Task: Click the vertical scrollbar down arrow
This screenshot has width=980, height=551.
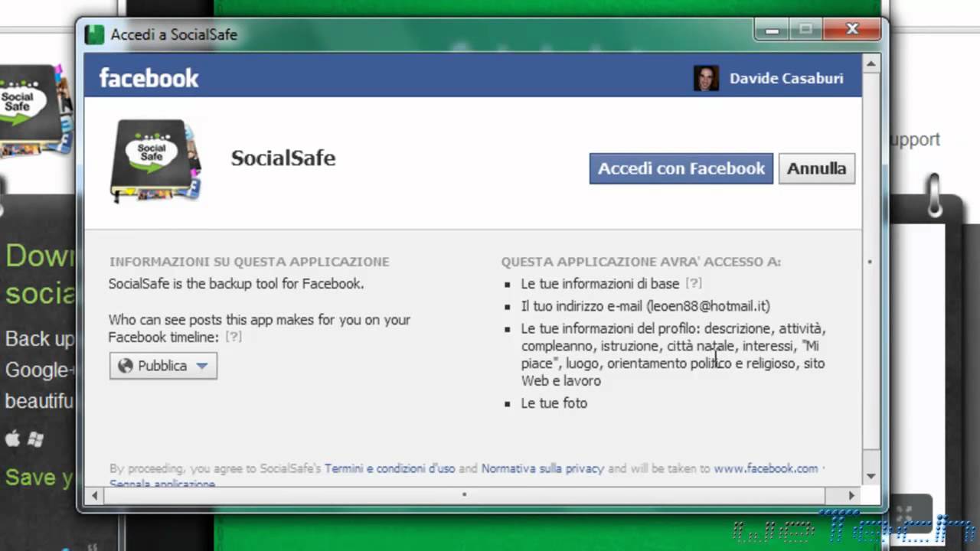Action: [871, 476]
